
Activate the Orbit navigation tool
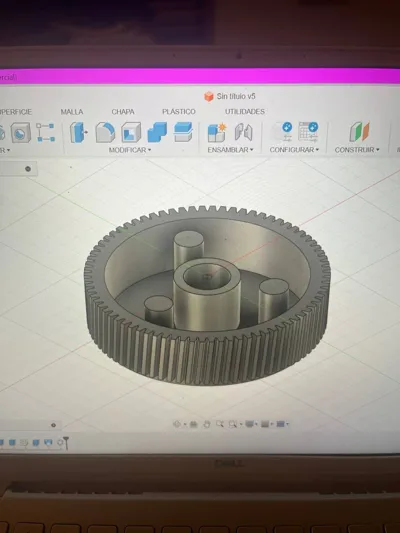[x=177, y=424]
